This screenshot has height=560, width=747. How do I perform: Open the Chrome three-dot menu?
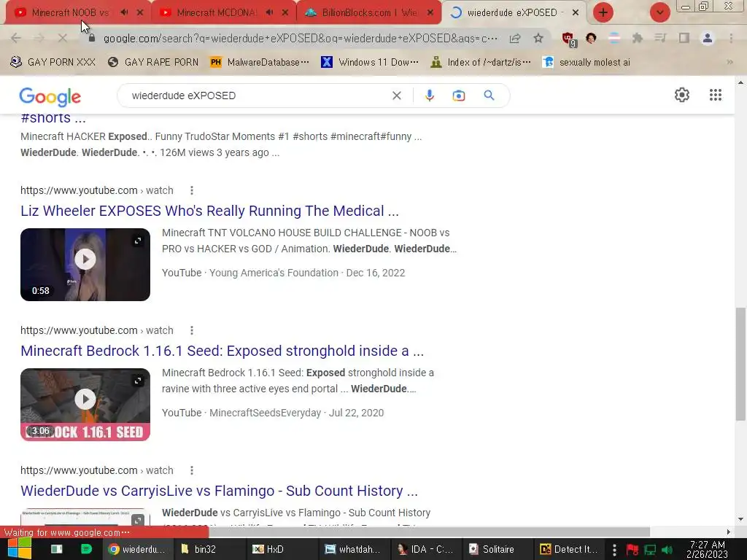(x=731, y=38)
